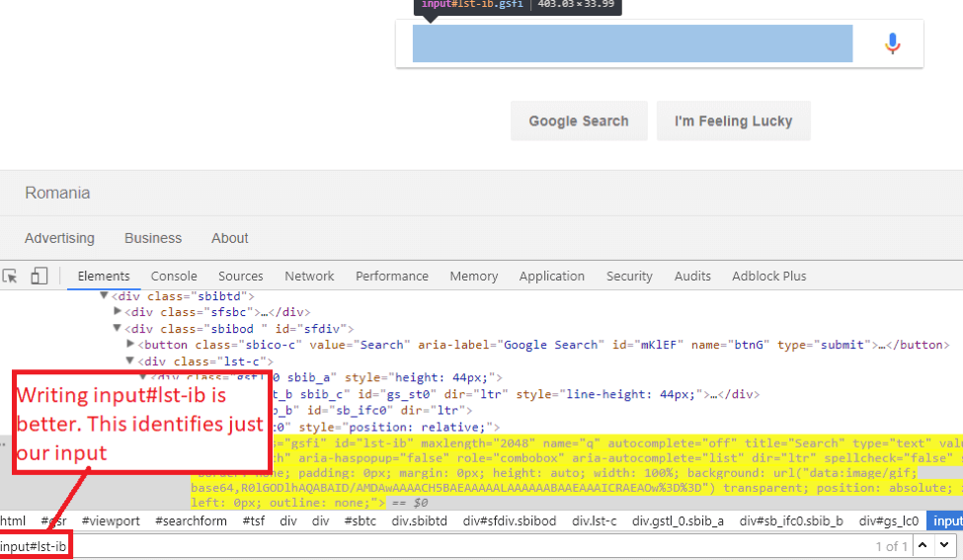Click the div#gs_lc0 breadcrumb
Image resolution: width=963 pixels, height=560 pixels.
tap(889, 521)
